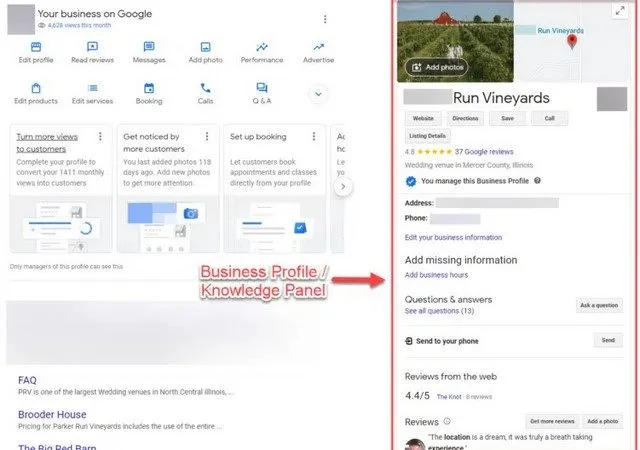This screenshot has width=640, height=450.
Task: Open the 'Turn more views to customers' card menu
Action: coord(100,136)
